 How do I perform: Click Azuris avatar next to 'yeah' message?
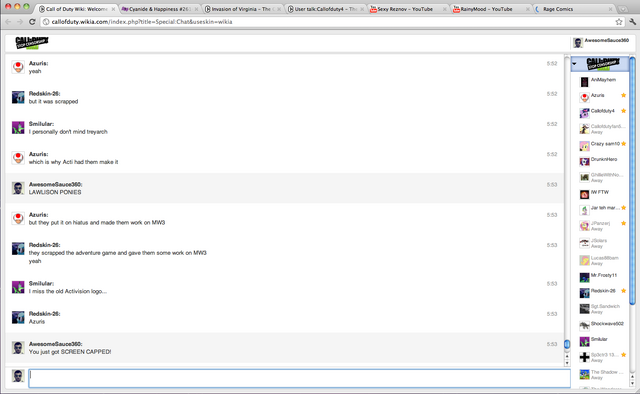pyautogui.click(x=18, y=67)
